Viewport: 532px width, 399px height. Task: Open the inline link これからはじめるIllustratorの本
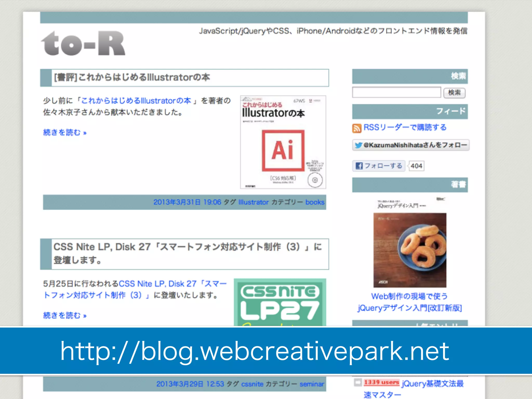pyautogui.click(x=136, y=101)
